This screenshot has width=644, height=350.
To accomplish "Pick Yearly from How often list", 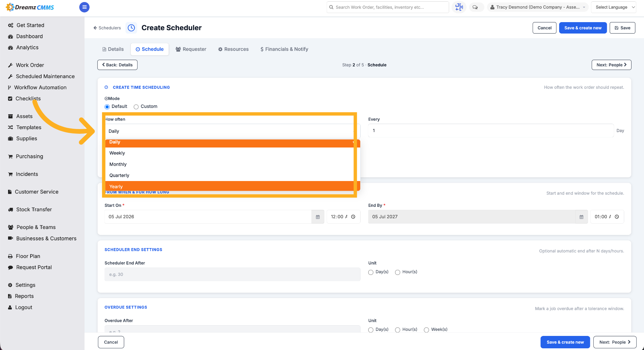I will point(232,186).
